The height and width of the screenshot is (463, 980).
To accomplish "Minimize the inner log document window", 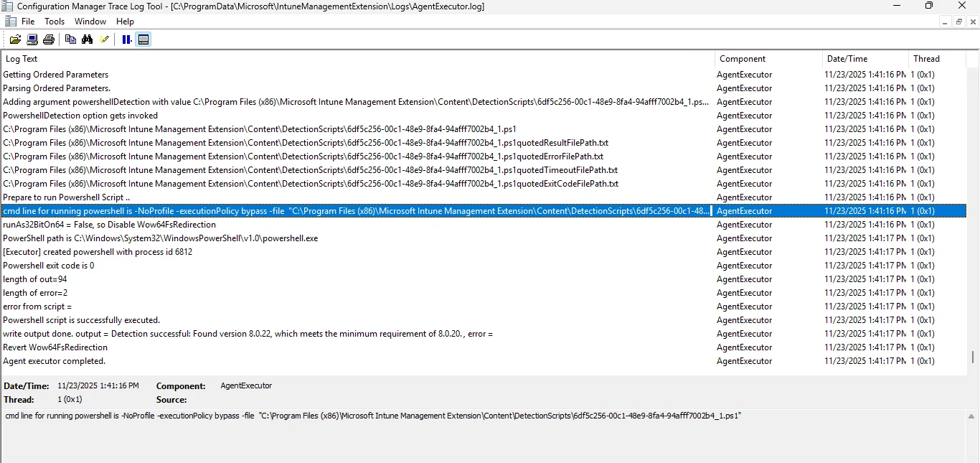I will [946, 22].
